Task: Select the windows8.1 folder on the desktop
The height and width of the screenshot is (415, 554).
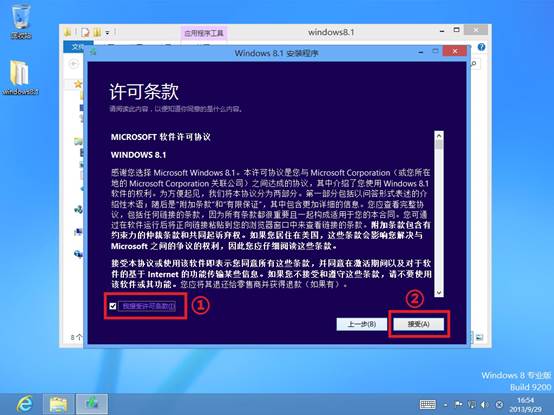Action: (20, 78)
